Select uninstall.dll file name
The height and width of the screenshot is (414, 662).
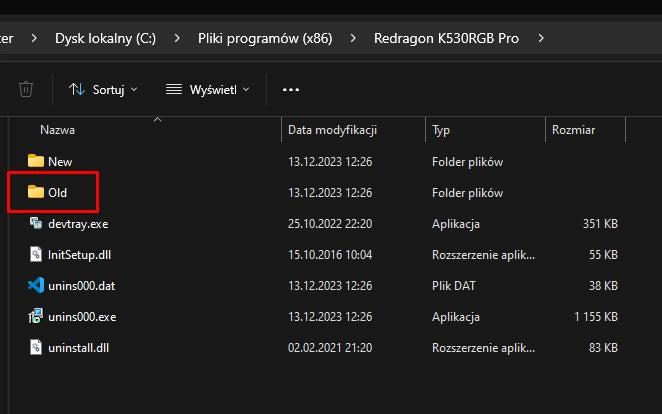point(79,348)
